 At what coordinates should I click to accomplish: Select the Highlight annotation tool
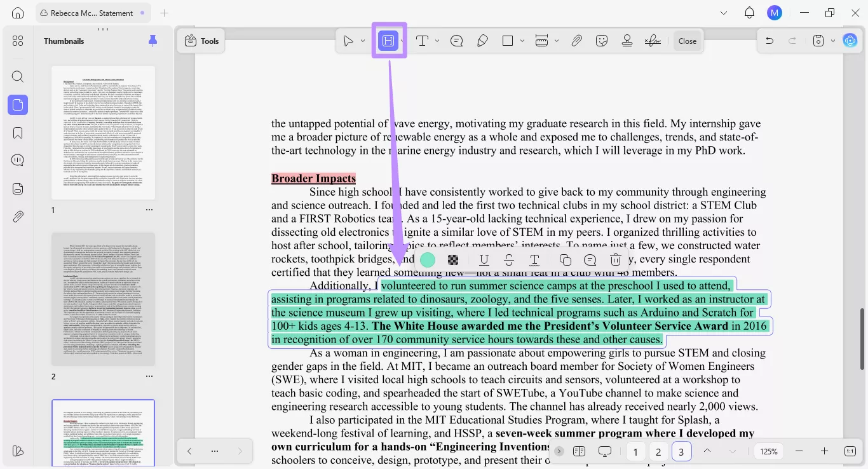pyautogui.click(x=388, y=41)
